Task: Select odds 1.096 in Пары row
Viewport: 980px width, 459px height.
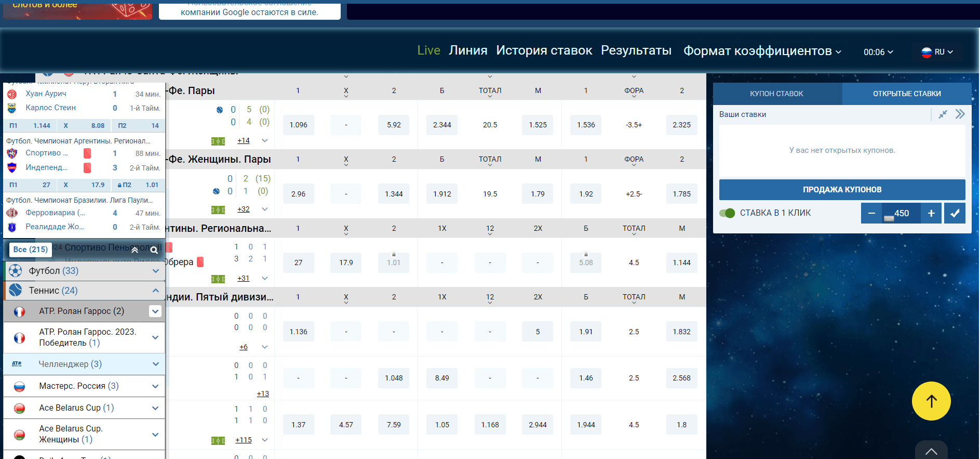Action: (x=298, y=125)
